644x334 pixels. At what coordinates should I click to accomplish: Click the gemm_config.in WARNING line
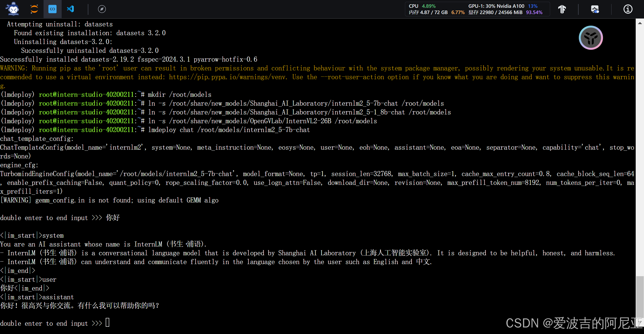point(109,200)
